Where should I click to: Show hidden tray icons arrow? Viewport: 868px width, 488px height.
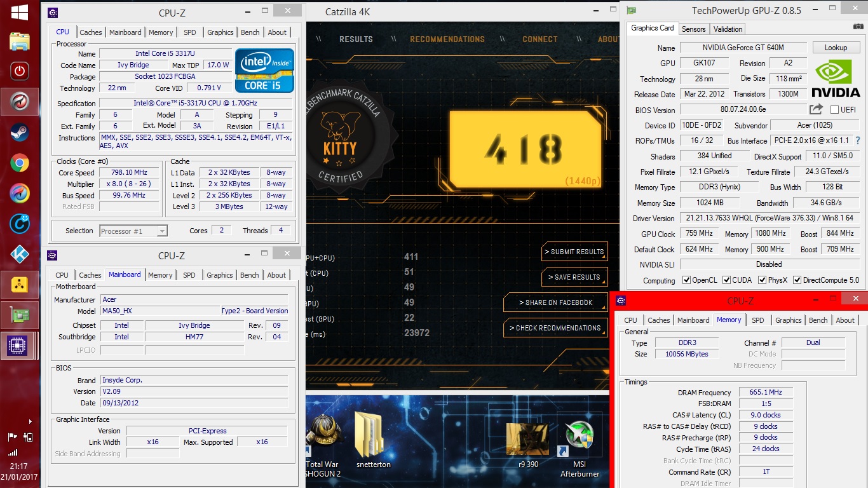tap(30, 421)
